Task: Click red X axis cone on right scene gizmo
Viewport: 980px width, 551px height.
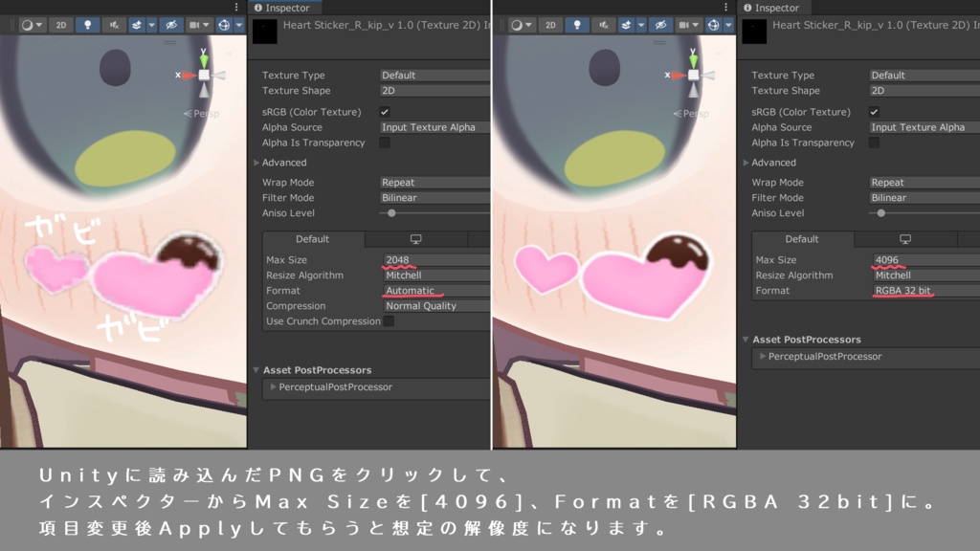Action: click(678, 75)
